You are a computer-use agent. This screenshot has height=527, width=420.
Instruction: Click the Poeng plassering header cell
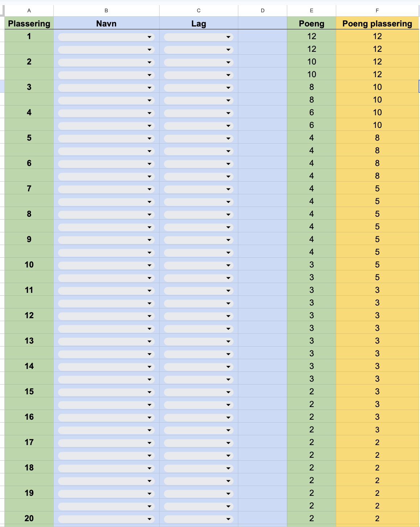coord(377,24)
